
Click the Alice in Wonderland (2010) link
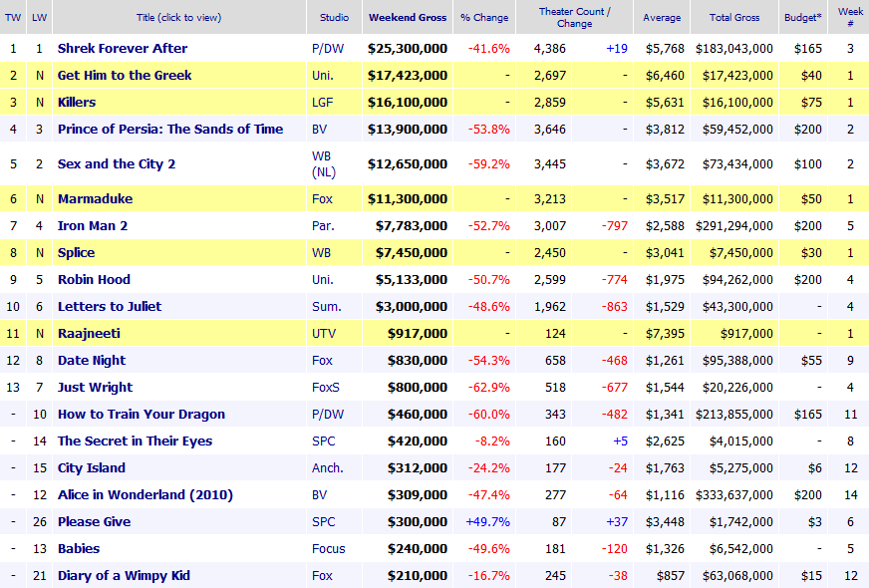click(x=144, y=494)
